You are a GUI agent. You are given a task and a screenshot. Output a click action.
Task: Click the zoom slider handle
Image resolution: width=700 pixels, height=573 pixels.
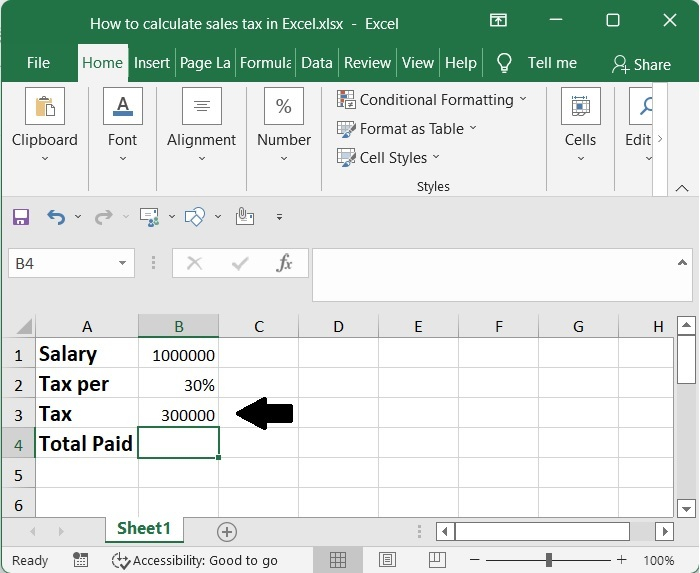tap(548, 560)
